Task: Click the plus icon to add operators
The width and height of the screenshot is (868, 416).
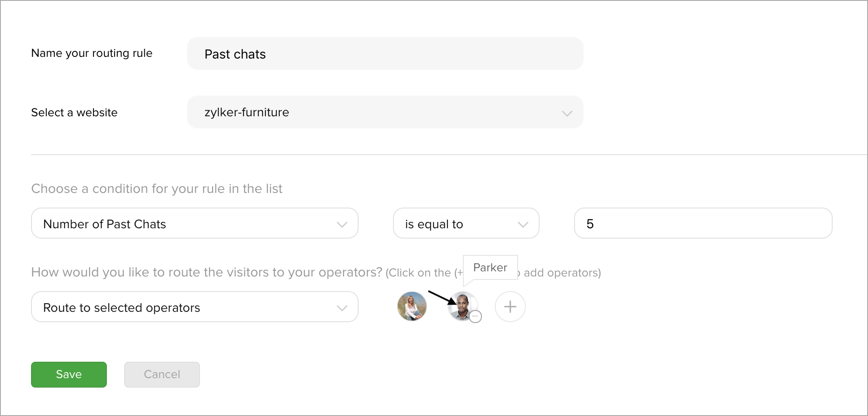Action: pos(510,307)
